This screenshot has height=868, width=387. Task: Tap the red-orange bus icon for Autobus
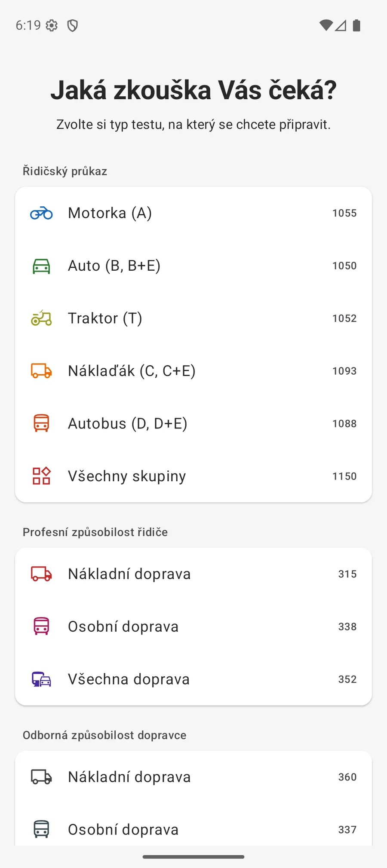41,423
